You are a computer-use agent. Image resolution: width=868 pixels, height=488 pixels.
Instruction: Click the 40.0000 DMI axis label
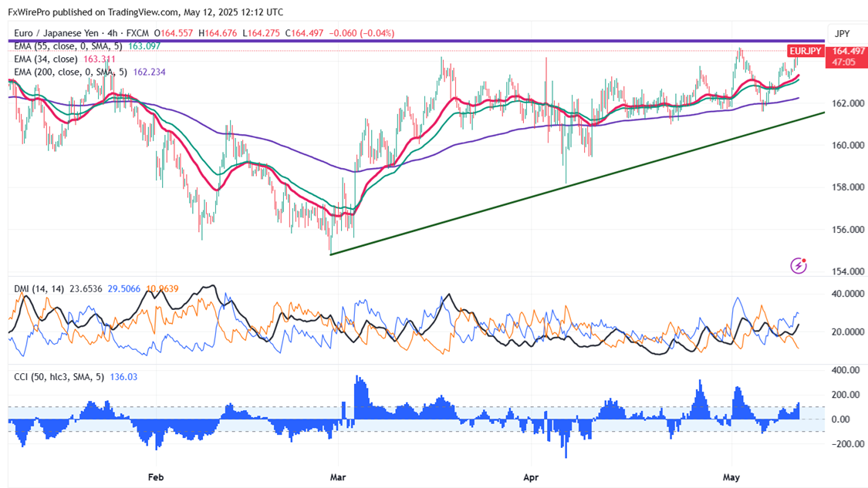coord(848,293)
